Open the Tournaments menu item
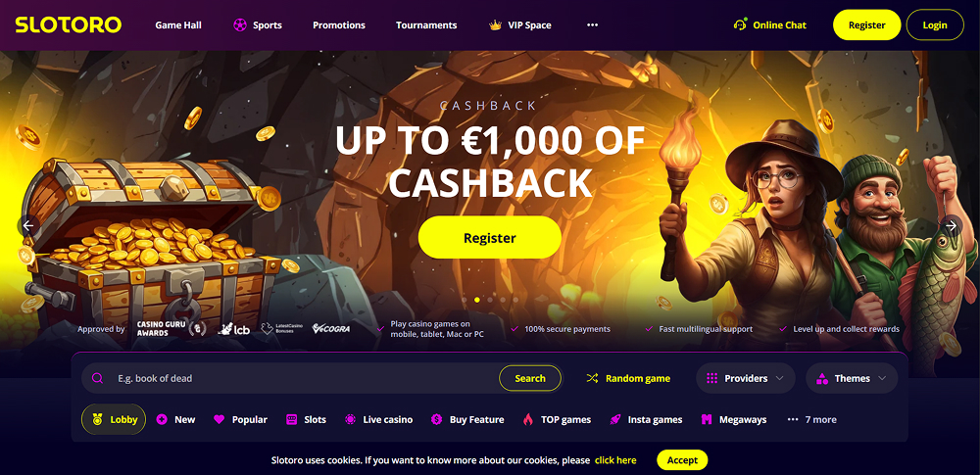The width and height of the screenshot is (980, 475). 426,25
